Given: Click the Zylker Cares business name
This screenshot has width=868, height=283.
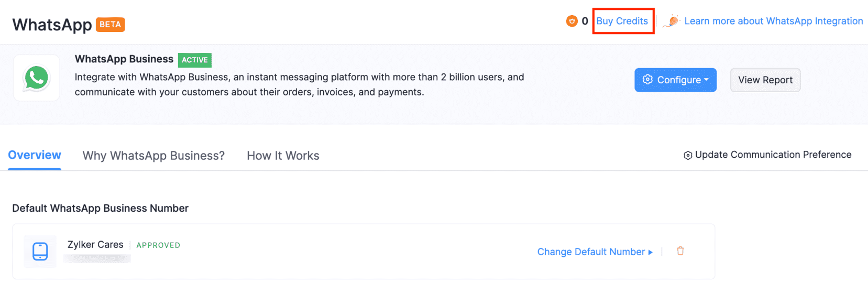Looking at the screenshot, I should [x=95, y=245].
